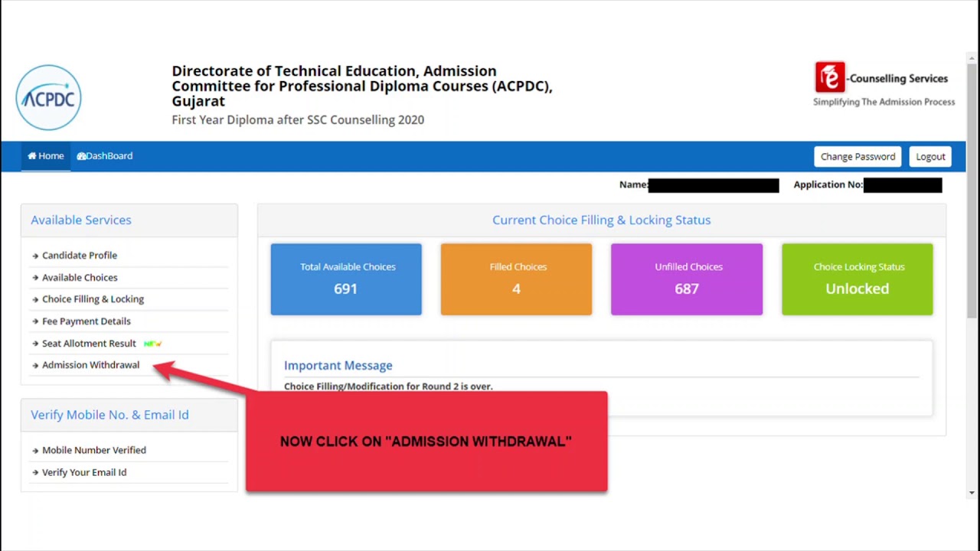Click the page's vertical scrollbar thumb
The height and width of the screenshot is (551, 980).
click(972, 191)
